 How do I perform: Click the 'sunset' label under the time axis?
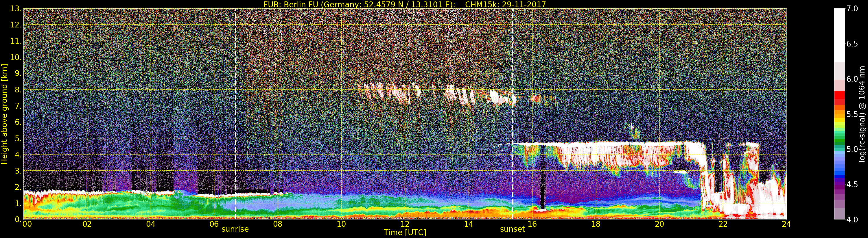coord(513,229)
